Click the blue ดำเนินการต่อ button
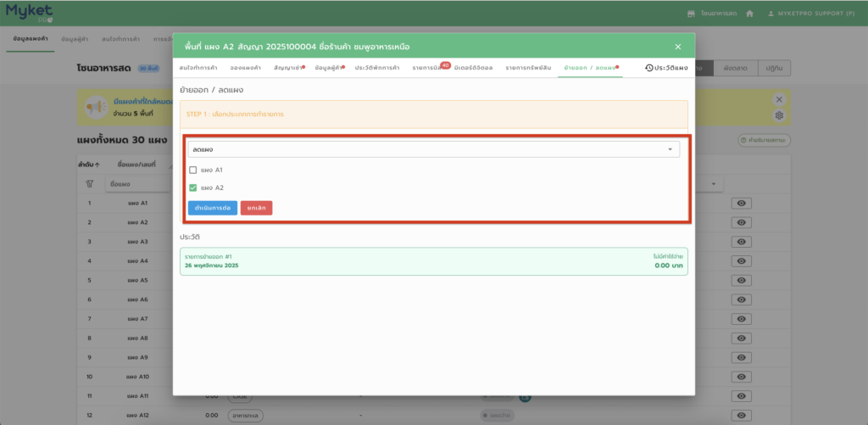The height and width of the screenshot is (425, 868). click(212, 207)
